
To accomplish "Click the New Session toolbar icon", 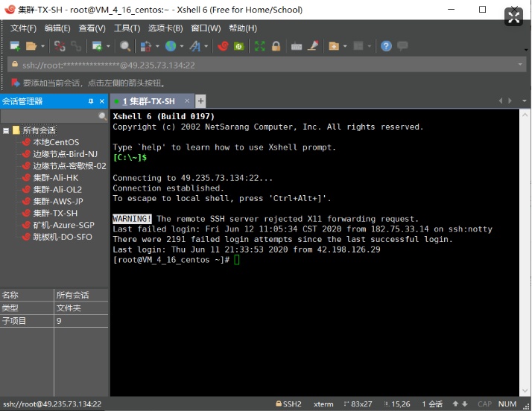I will [15, 45].
